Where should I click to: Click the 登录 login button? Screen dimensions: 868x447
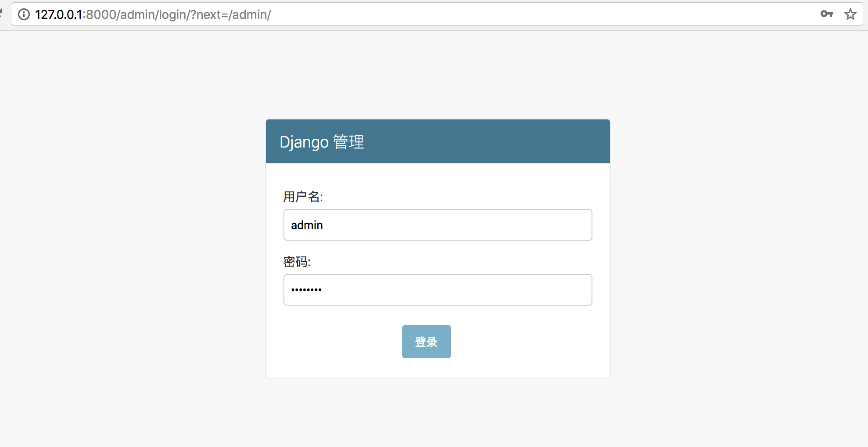click(x=426, y=342)
